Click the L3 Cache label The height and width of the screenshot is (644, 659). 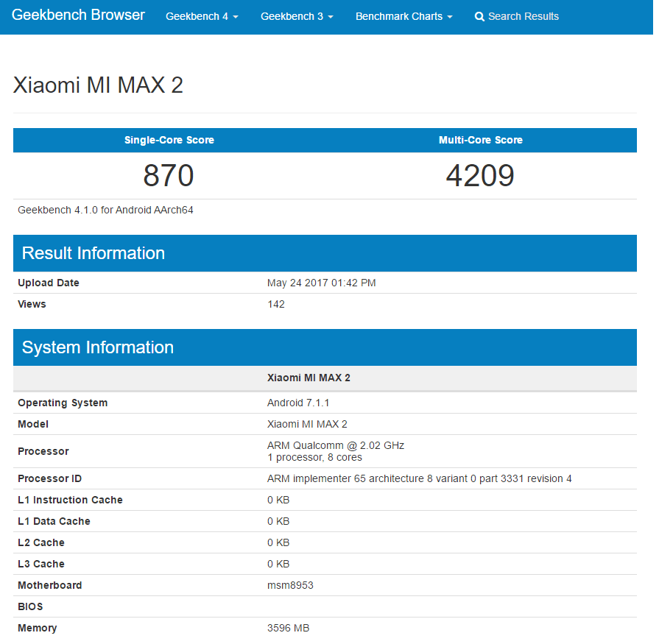point(41,565)
